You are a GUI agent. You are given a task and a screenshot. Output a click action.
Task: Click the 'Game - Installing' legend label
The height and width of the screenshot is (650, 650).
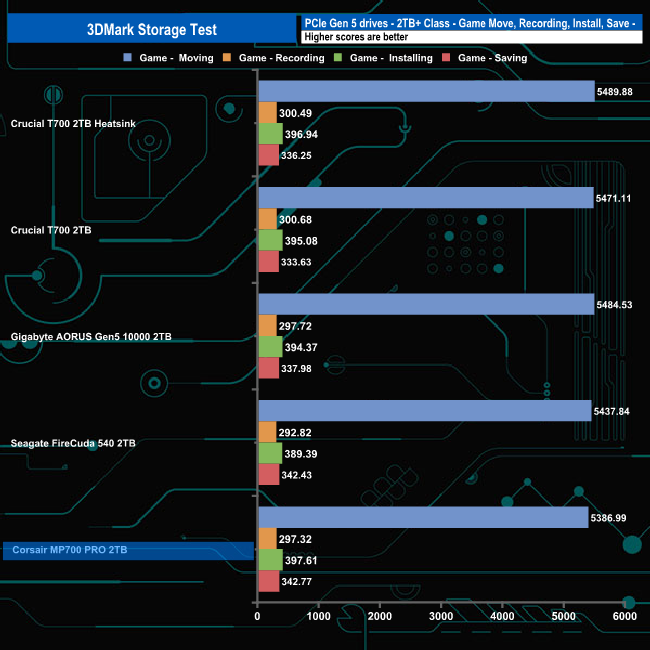tap(391, 58)
